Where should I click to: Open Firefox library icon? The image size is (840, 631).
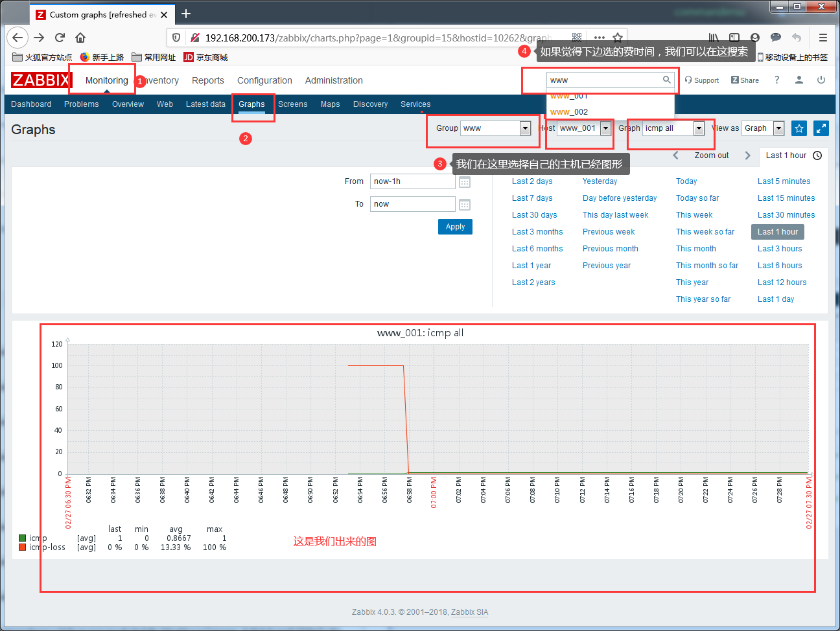click(x=714, y=38)
